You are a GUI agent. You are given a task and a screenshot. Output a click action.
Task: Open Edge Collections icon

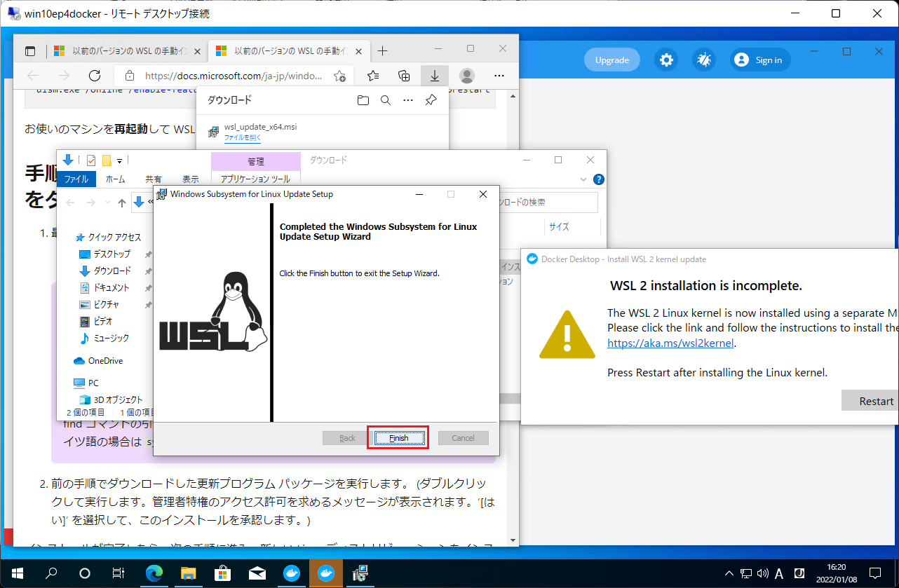click(403, 75)
